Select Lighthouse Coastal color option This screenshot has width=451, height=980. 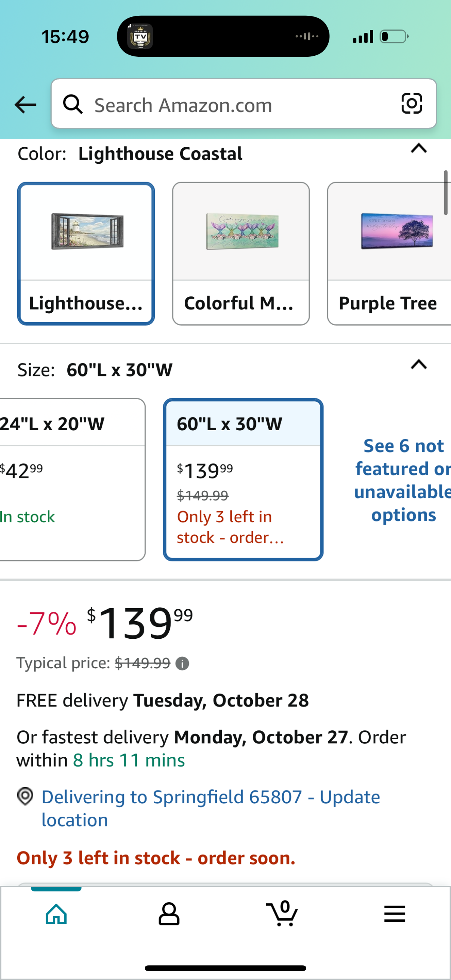86,253
